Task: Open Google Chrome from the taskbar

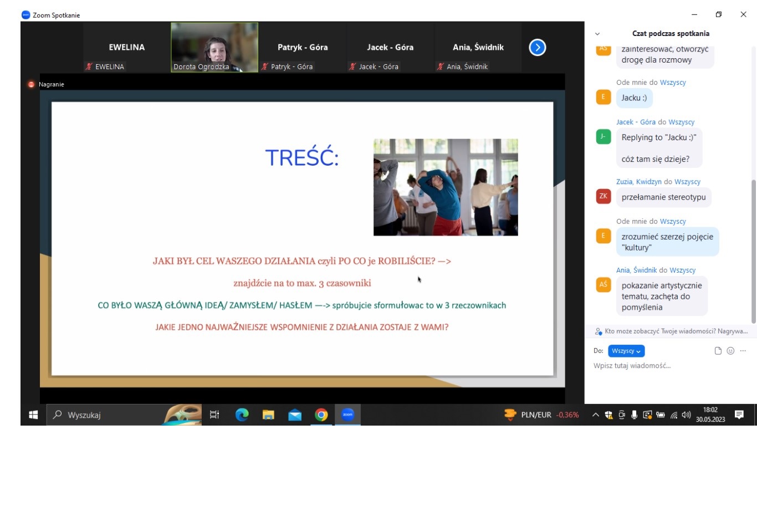Action: click(x=321, y=415)
